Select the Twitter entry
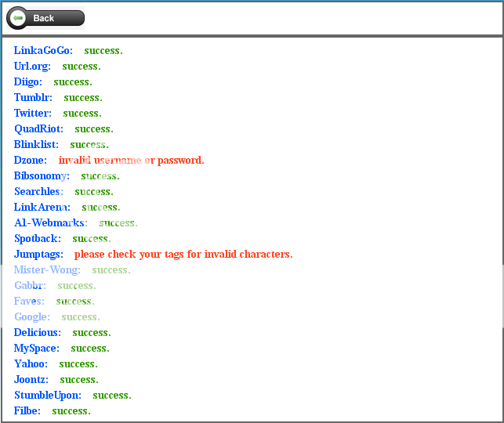The height and width of the screenshot is (423, 504). [32, 113]
